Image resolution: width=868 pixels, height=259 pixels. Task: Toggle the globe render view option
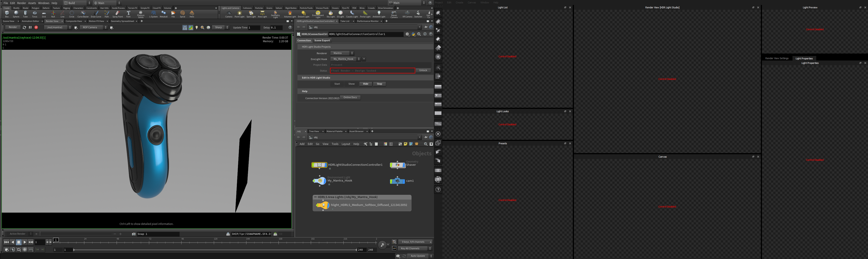[208, 28]
